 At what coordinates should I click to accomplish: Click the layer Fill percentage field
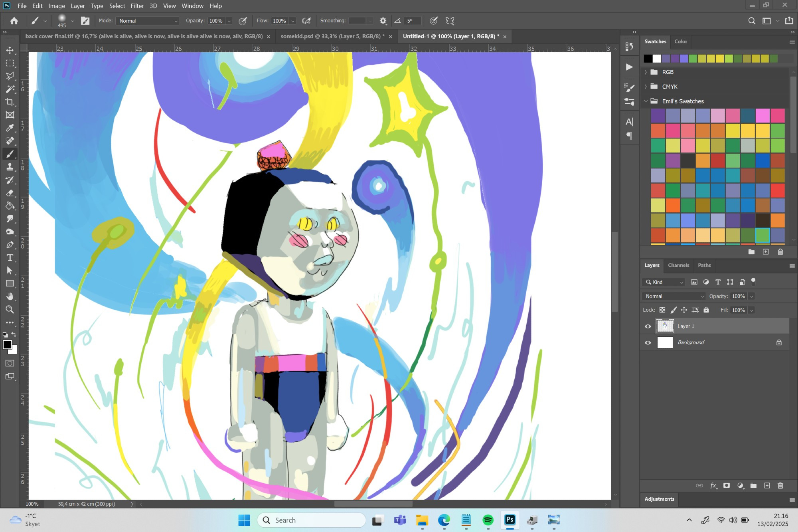pos(739,310)
